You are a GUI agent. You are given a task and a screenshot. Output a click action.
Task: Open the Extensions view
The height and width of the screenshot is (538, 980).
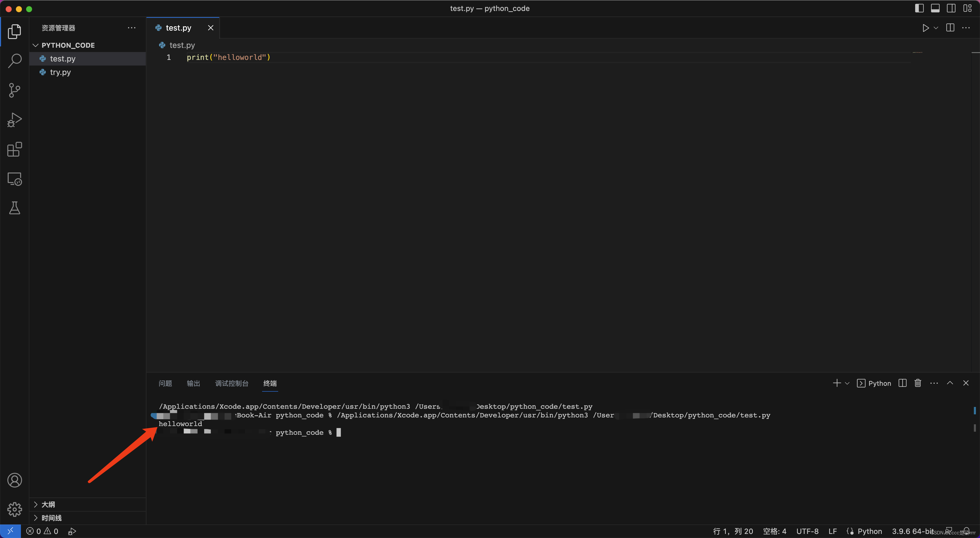pos(15,149)
